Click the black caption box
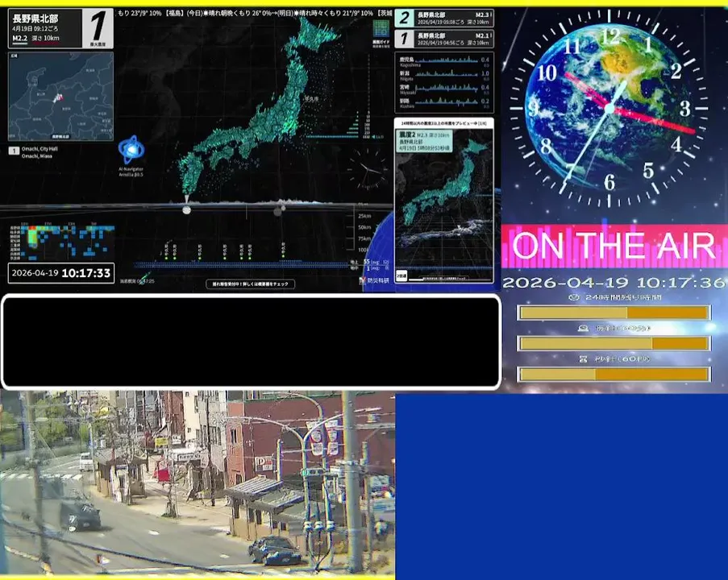728x580 pixels. [x=252, y=342]
